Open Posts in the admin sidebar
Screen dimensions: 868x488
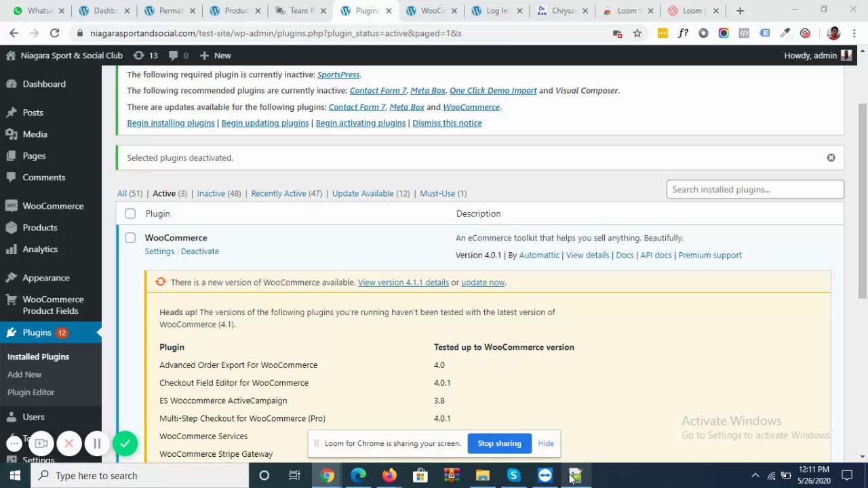pos(33,113)
